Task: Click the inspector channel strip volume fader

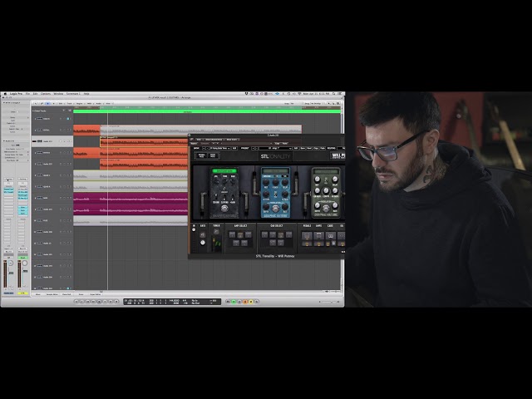Action: pos(11,273)
